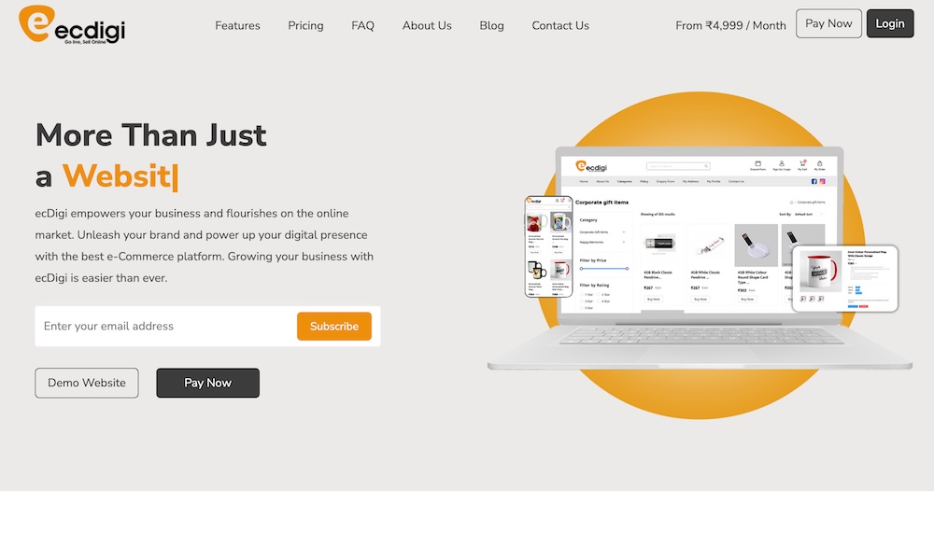Go to the Pricing page from navigation
The image size is (934, 560).
pos(305,25)
